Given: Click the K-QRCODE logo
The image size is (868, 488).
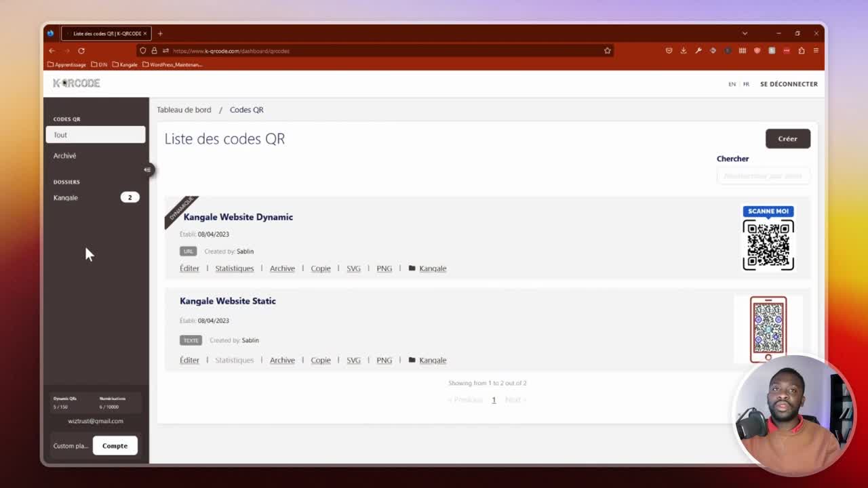Looking at the screenshot, I should point(77,83).
